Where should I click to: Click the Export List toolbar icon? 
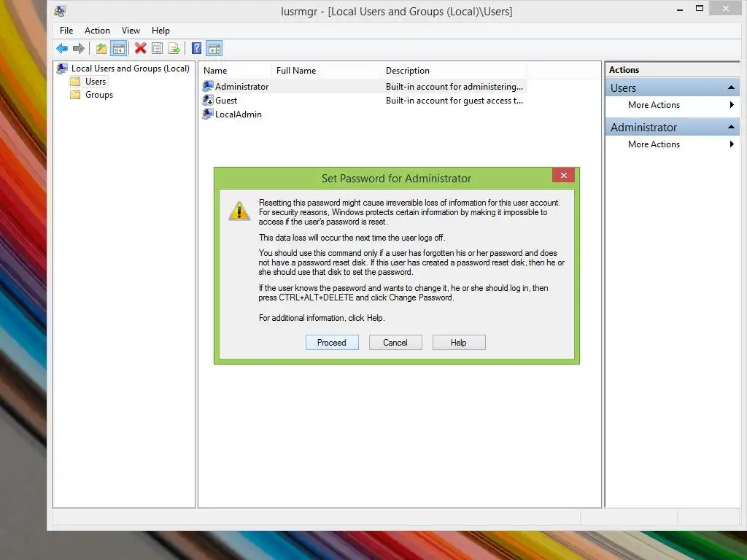click(x=174, y=48)
